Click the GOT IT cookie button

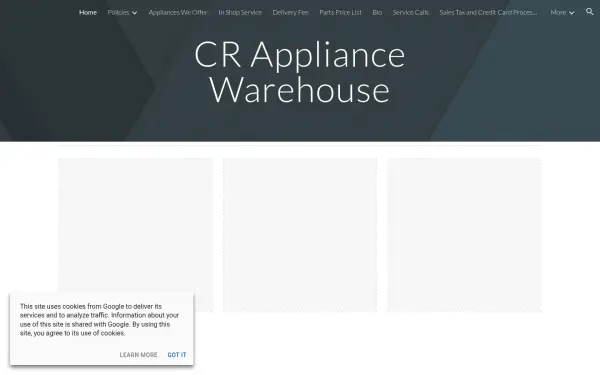pyautogui.click(x=177, y=355)
